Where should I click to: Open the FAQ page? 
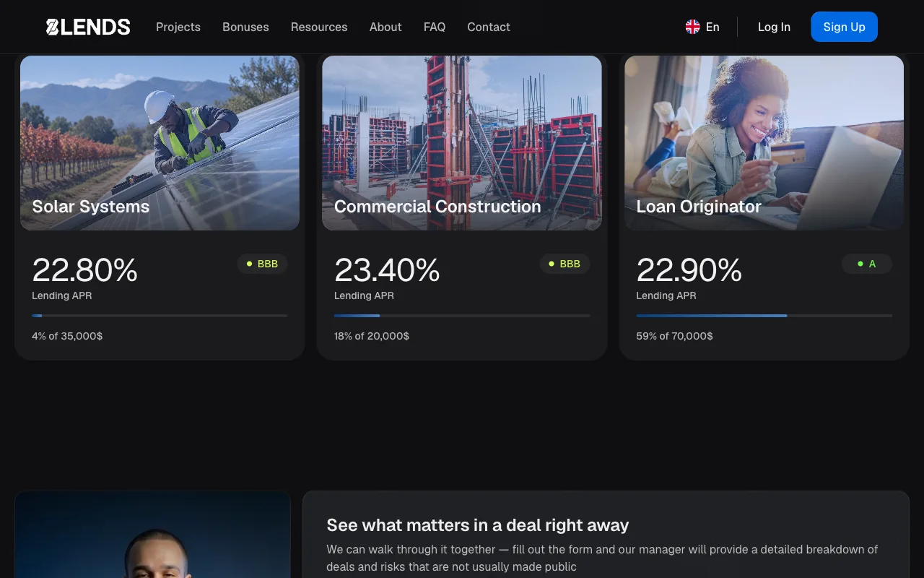click(435, 27)
